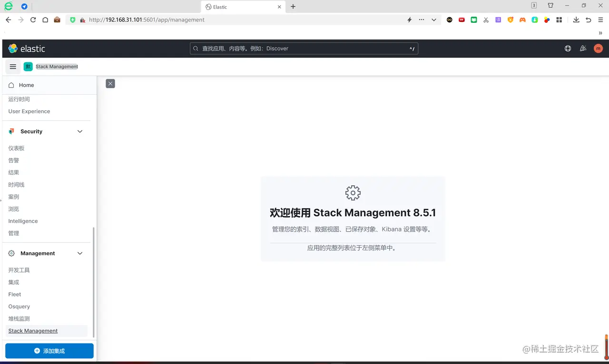Open the teal default space selector
The image size is (609, 364).
(28, 67)
